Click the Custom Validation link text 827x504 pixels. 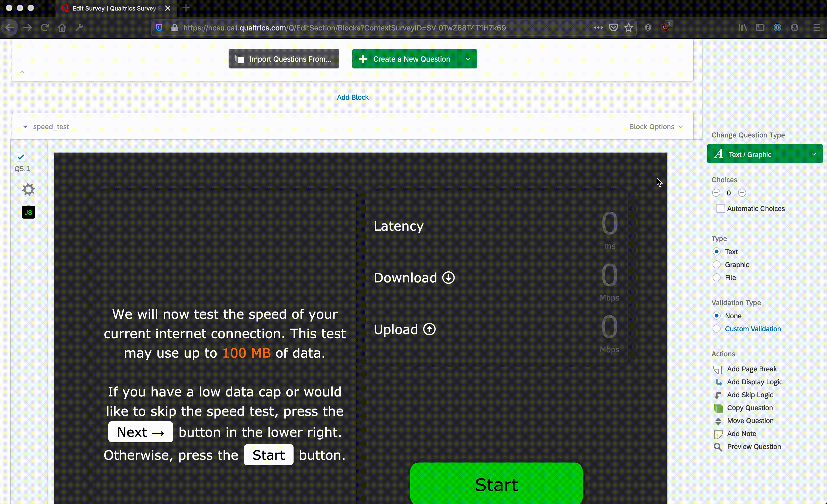753,329
